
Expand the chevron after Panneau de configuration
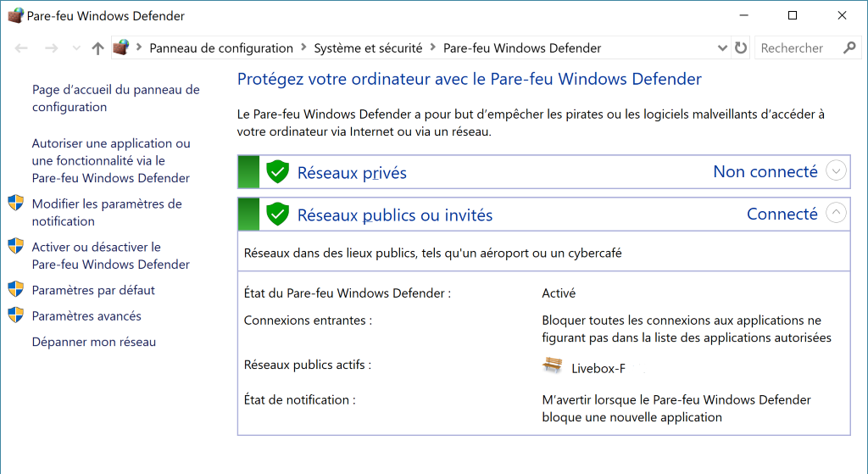(x=303, y=48)
